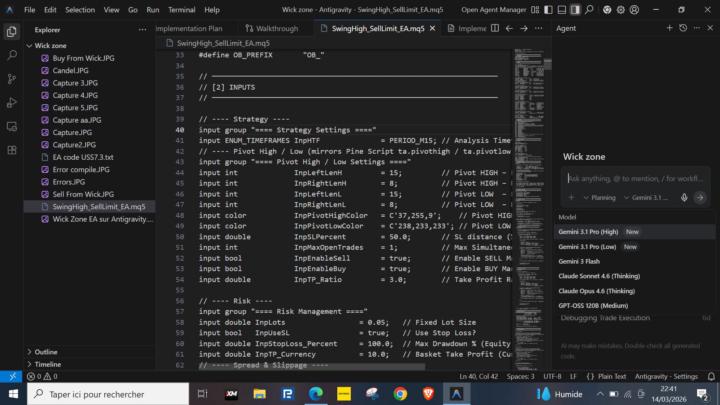Open remote window indicator in status bar
Screen dimensions: 720x405
pos(12,377)
